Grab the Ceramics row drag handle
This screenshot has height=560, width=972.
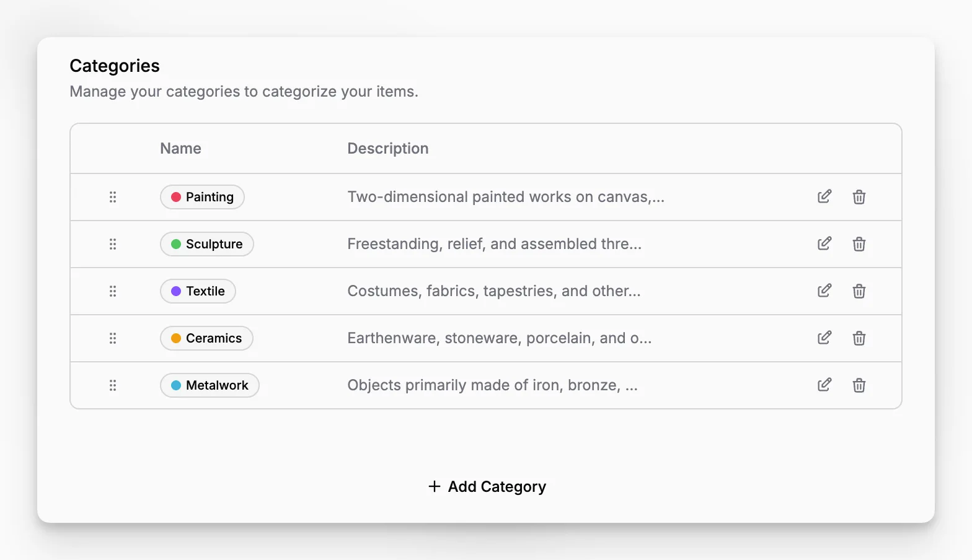pyautogui.click(x=113, y=338)
